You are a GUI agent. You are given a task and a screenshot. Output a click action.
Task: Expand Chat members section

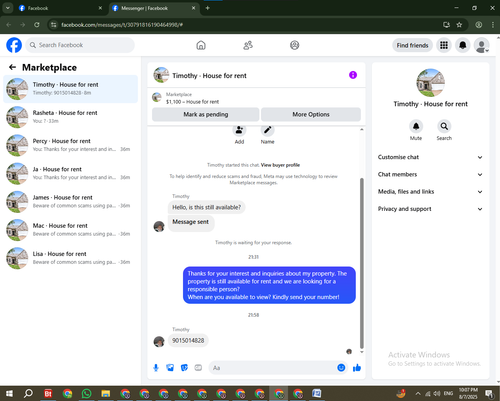point(430,174)
